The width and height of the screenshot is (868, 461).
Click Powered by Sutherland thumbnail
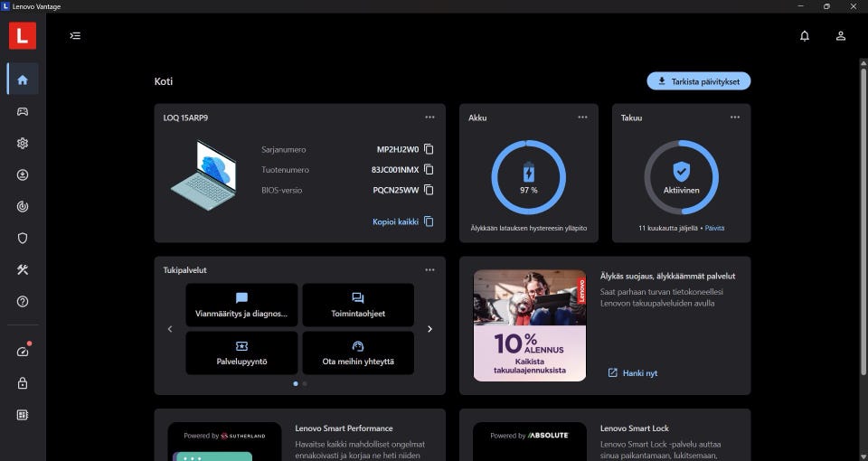coord(224,442)
